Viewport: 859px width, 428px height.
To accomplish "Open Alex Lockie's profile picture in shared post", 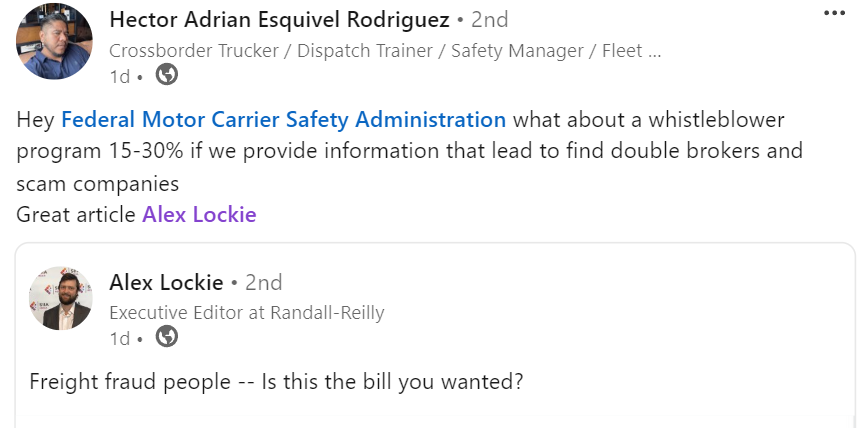I will coord(61,298).
